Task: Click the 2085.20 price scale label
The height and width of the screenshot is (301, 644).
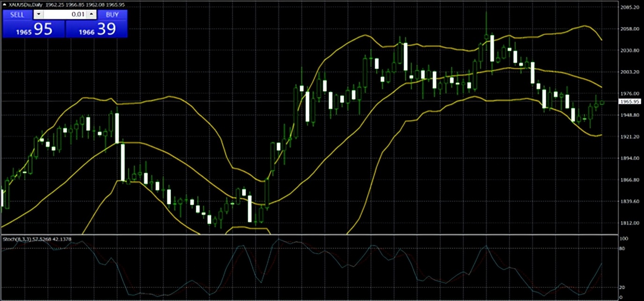Action: click(629, 7)
